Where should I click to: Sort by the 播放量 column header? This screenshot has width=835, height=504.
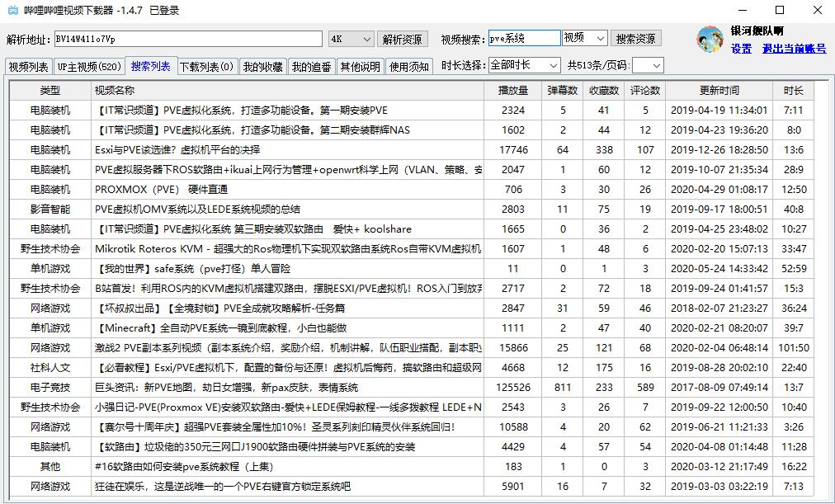[512, 90]
